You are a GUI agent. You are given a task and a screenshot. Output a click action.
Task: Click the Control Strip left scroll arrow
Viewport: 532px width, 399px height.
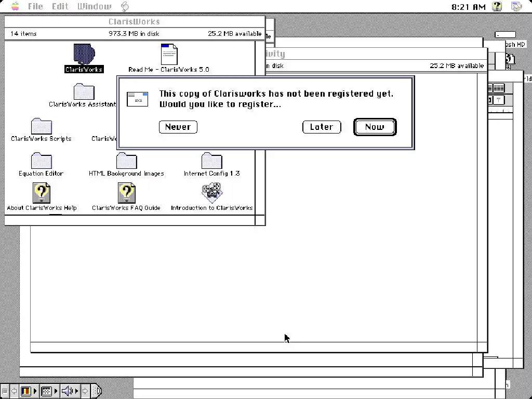(x=14, y=391)
